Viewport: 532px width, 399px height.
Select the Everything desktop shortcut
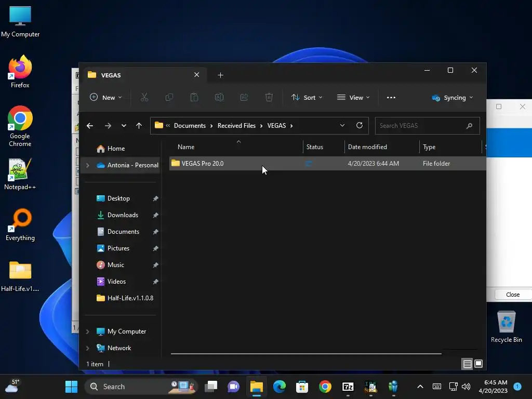pos(20,224)
